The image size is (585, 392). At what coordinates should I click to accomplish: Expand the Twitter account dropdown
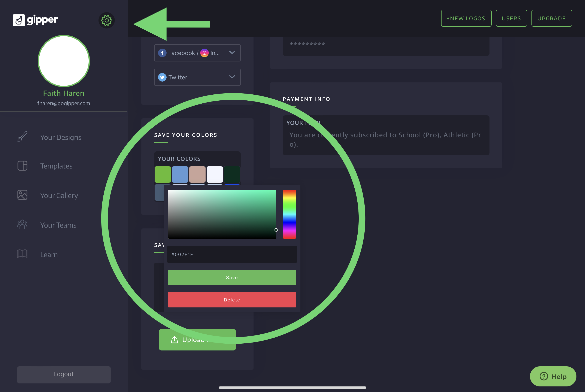232,77
